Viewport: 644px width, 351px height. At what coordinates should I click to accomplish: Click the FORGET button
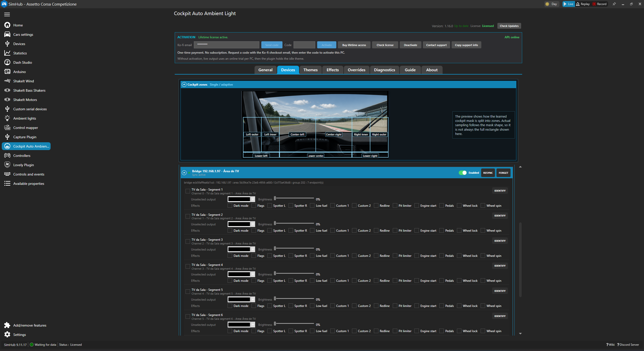point(504,173)
